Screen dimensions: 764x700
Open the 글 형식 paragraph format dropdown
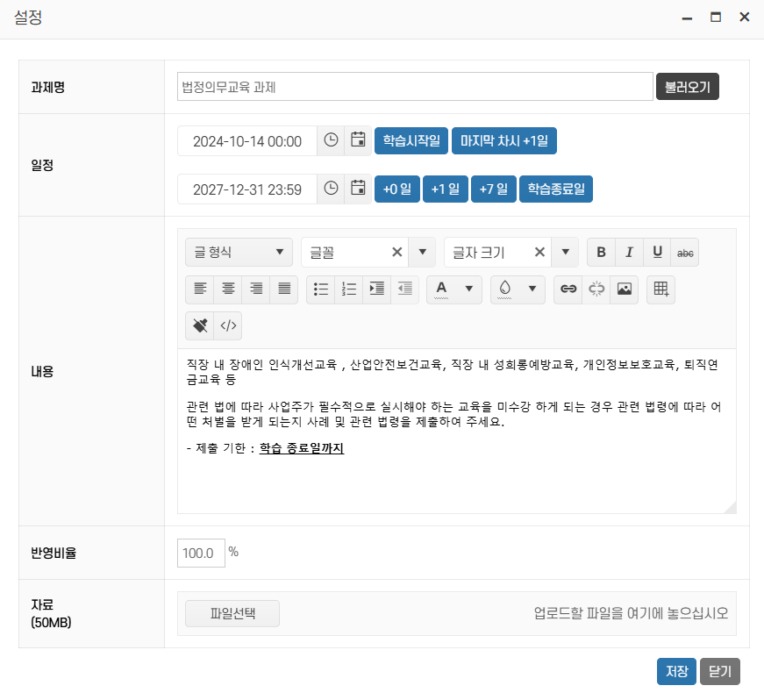[238, 253]
